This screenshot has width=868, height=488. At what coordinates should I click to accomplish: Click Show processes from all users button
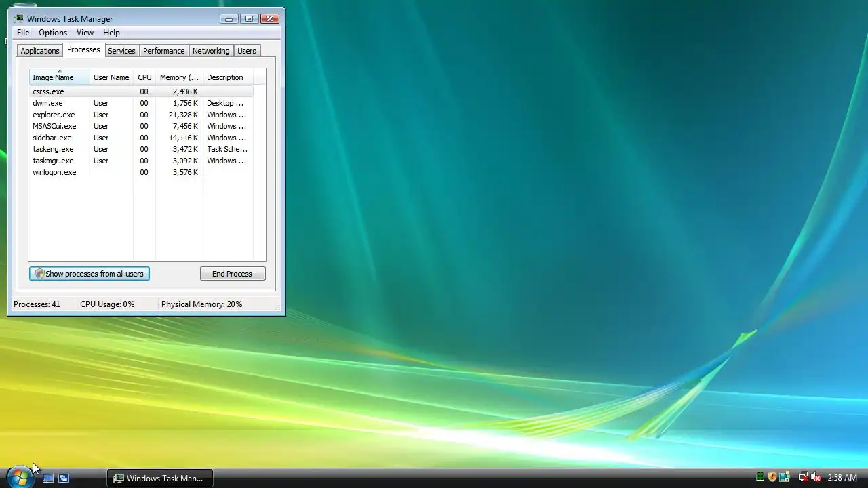[x=90, y=274]
